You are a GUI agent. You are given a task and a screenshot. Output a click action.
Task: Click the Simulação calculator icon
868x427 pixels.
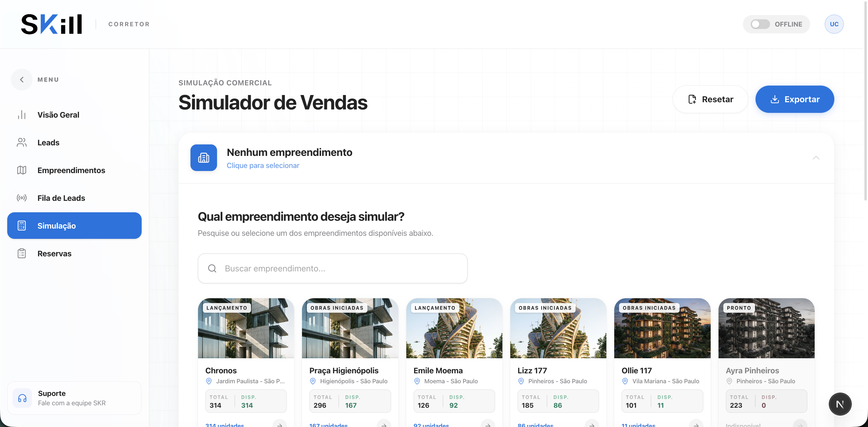click(22, 226)
